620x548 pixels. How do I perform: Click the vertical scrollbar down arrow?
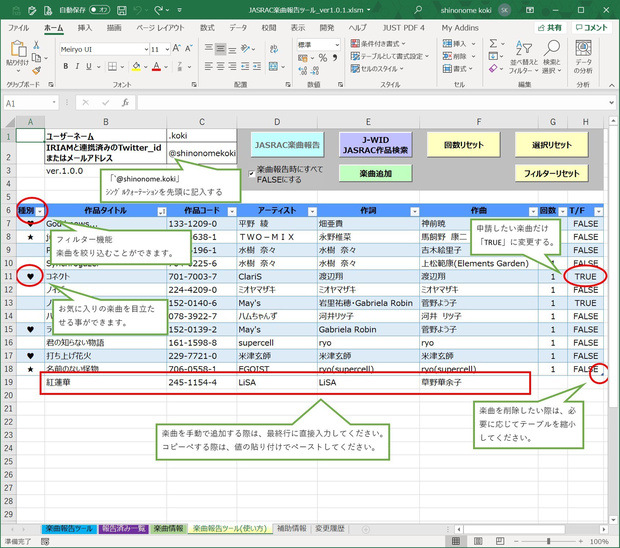(x=613, y=520)
